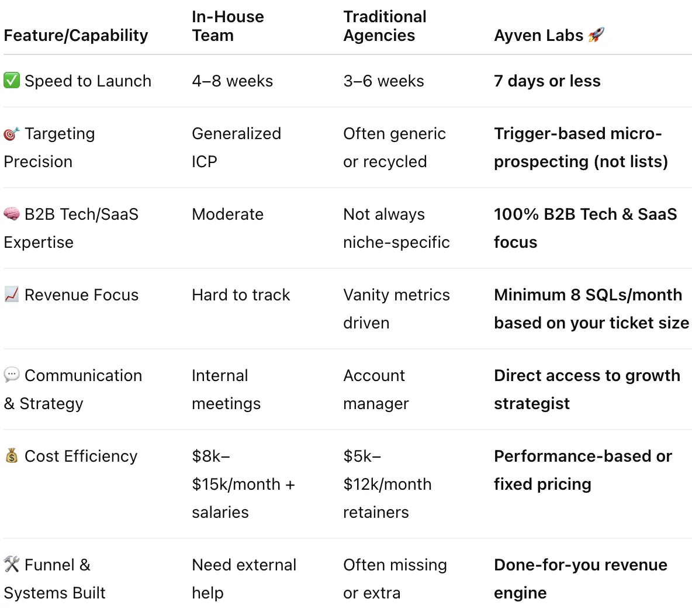Click the Ayven Labs header text
692x616 pixels.
(x=538, y=35)
